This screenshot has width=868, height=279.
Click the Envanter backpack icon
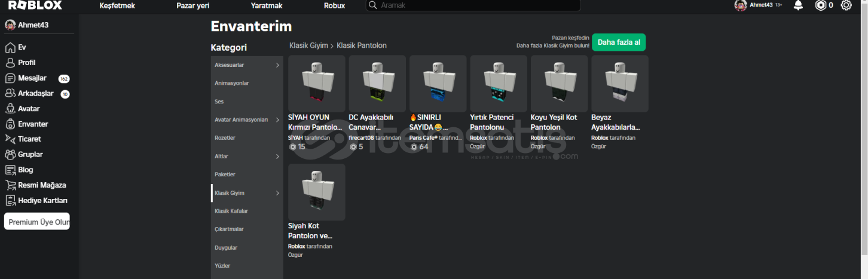tap(10, 124)
